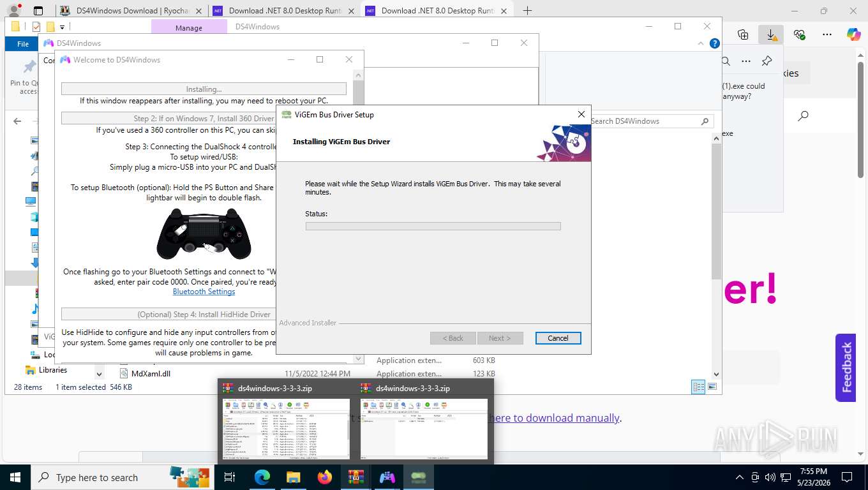Click the DS4Windows controller taskbar icon

coord(387,477)
